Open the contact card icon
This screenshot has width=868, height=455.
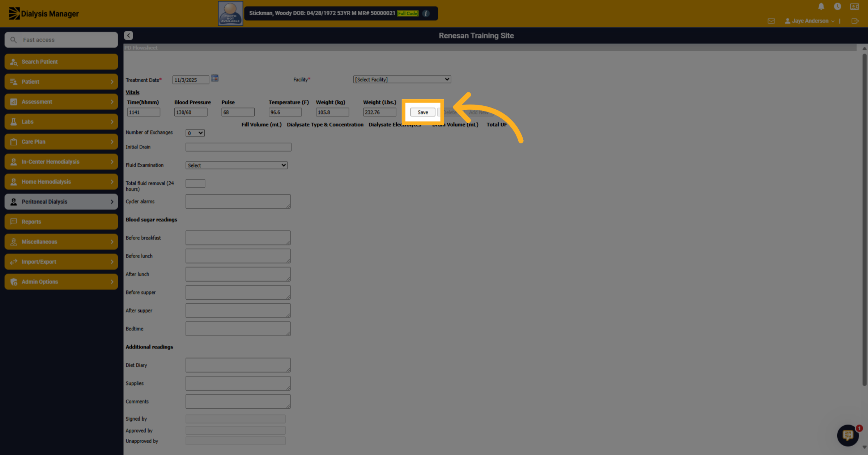point(855,7)
